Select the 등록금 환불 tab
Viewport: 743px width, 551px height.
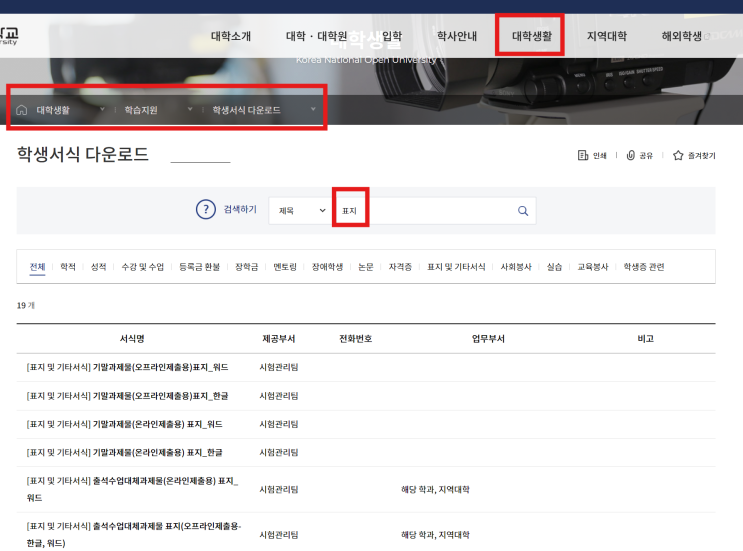(x=199, y=267)
